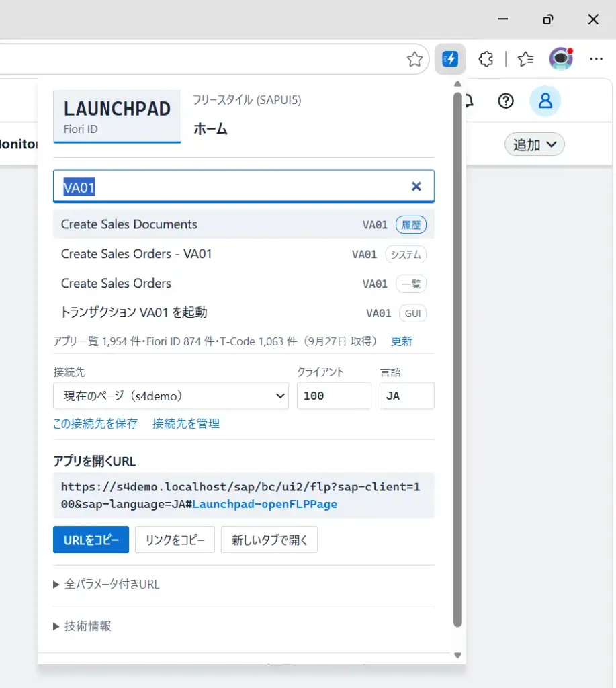The height and width of the screenshot is (688, 616).
Task: Click the ホーム heading text
Action: (x=211, y=129)
